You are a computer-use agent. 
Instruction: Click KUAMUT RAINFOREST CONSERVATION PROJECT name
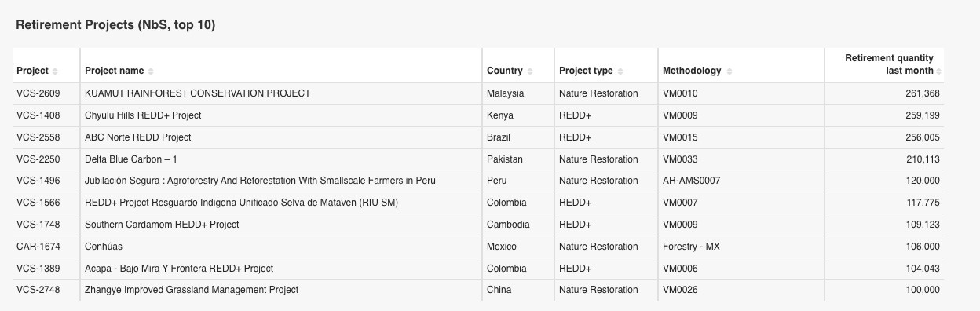198,93
